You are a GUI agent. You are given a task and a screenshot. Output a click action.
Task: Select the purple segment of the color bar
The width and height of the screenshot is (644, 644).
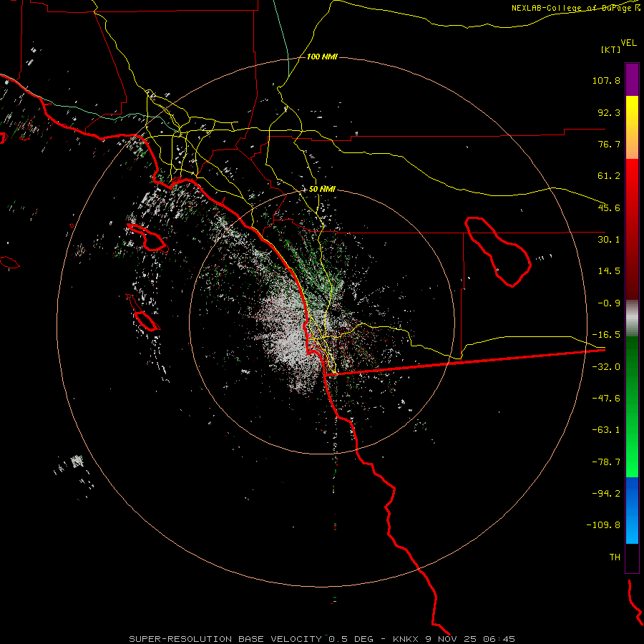[x=632, y=80]
